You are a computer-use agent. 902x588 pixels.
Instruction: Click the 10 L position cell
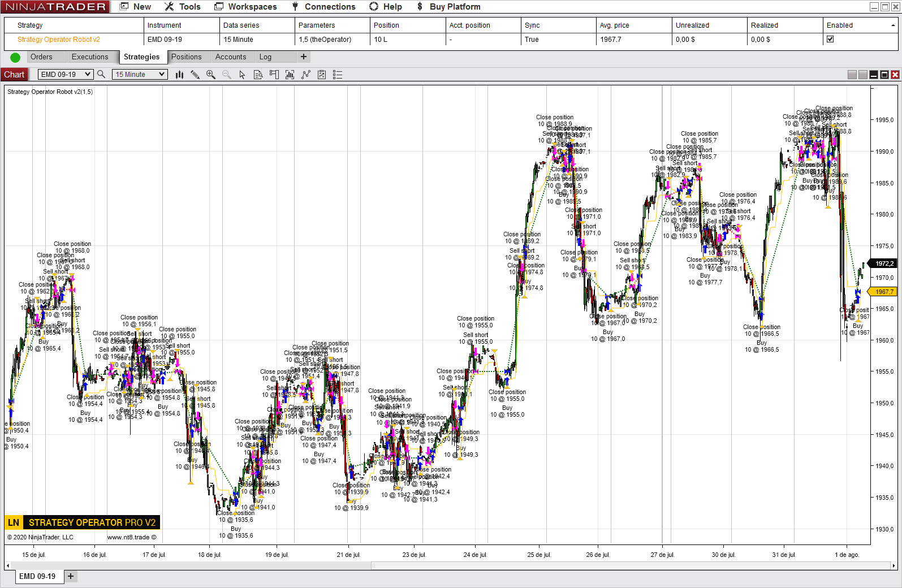pyautogui.click(x=408, y=40)
